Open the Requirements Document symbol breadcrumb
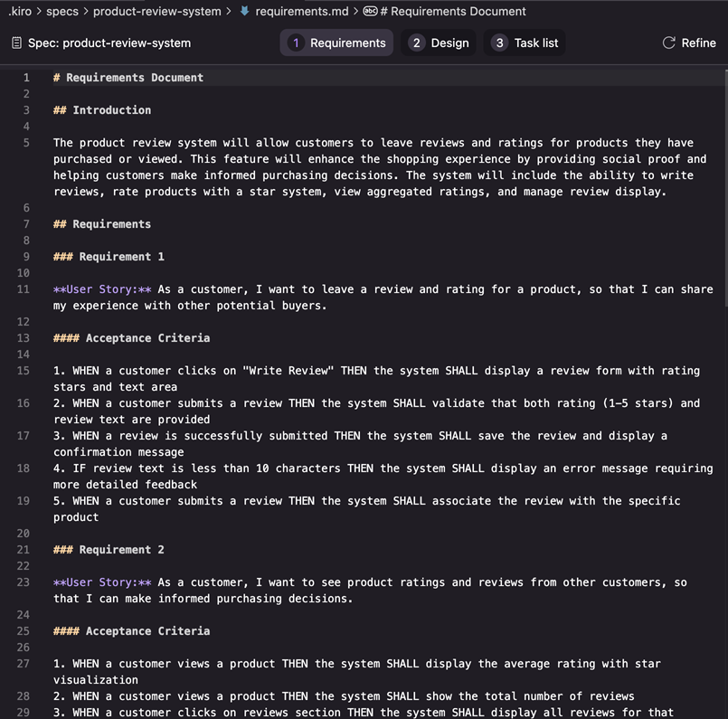Screen dimensions: 728x719 [x=453, y=12]
